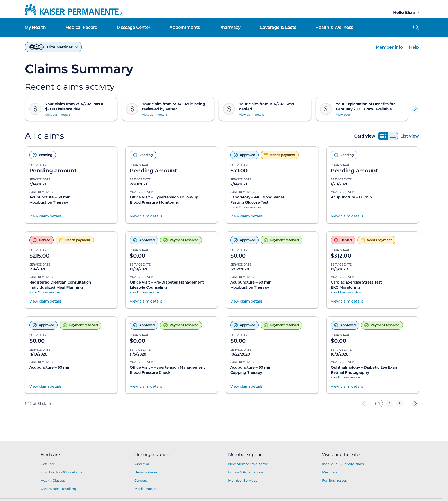Open Message Center nav item
The width and height of the screenshot is (448, 501).
click(133, 27)
